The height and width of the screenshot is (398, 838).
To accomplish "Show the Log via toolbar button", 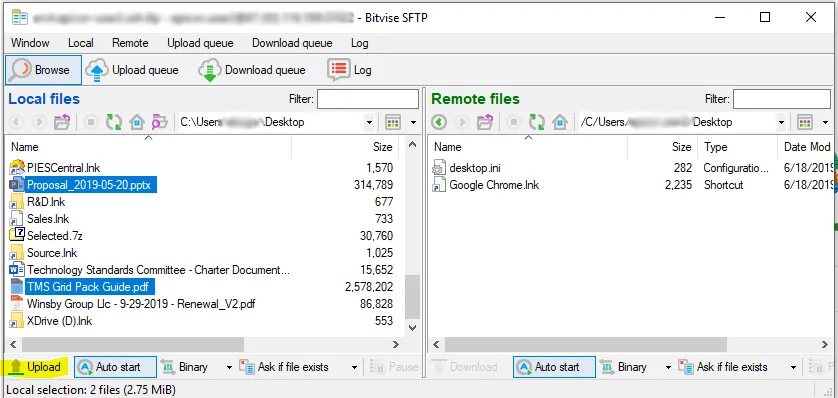I will coord(350,70).
